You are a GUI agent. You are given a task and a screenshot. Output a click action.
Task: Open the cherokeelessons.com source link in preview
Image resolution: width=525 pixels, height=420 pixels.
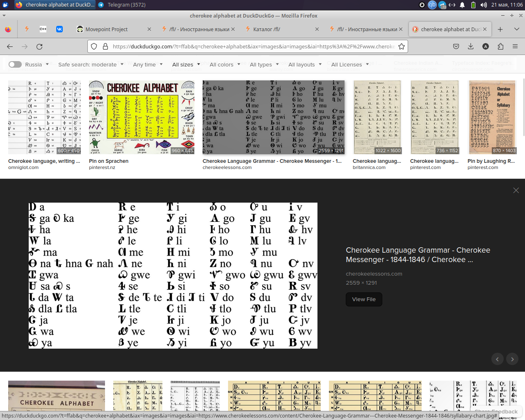tap(374, 274)
